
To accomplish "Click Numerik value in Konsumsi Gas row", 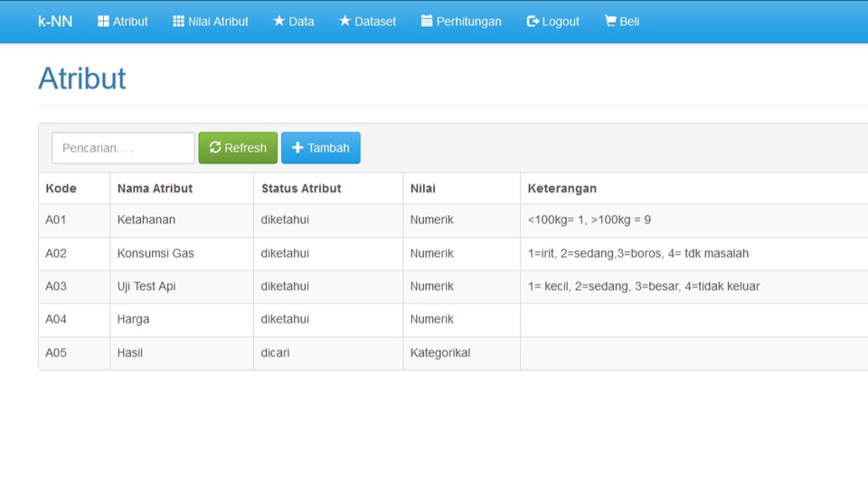I will click(432, 254).
